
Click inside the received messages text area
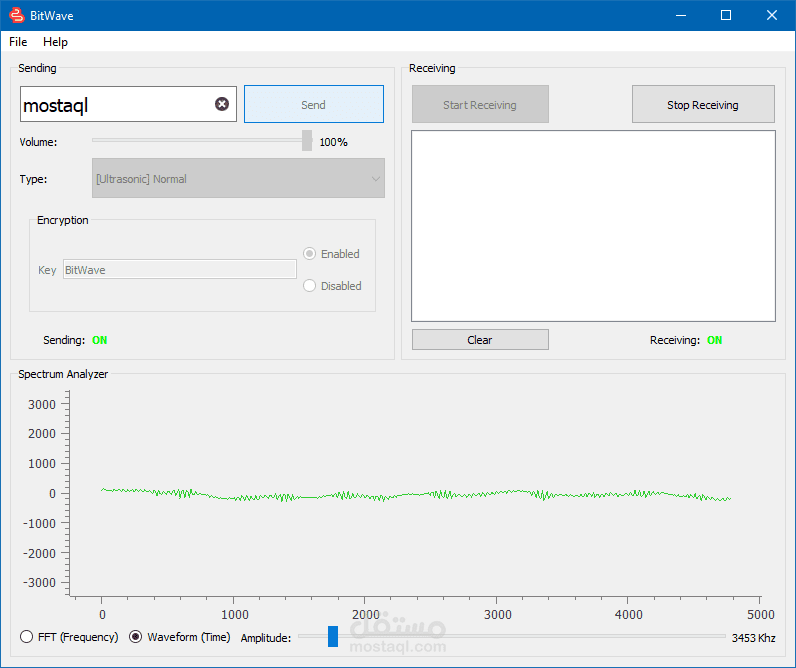(x=593, y=226)
